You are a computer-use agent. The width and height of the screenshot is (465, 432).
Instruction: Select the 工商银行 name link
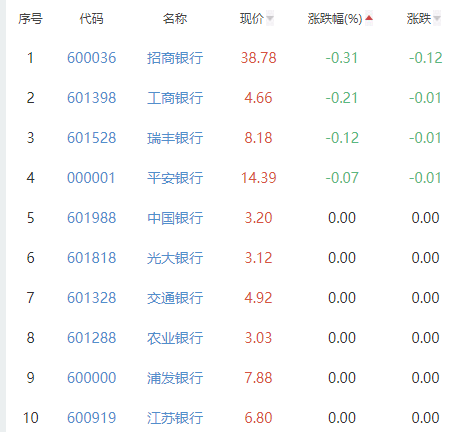pyautogui.click(x=175, y=98)
